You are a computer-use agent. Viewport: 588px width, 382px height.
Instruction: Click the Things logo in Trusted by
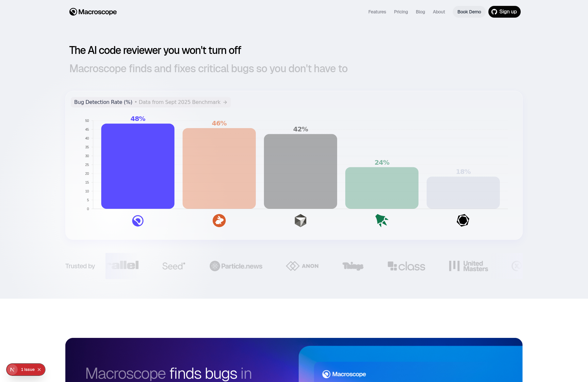pos(353,266)
